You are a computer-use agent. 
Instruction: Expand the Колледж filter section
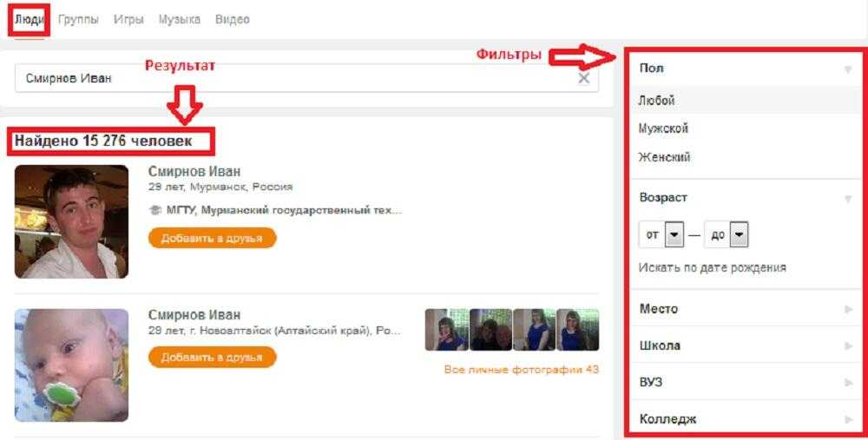pos(746,419)
